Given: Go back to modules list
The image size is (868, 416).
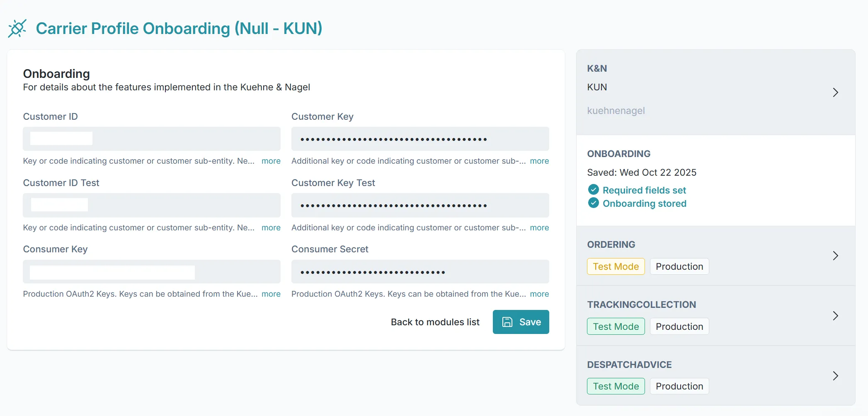Looking at the screenshot, I should 435,322.
